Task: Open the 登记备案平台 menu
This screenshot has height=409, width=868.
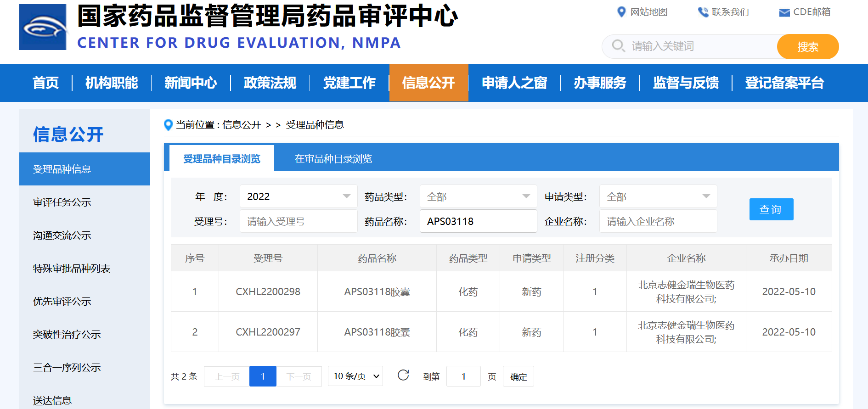Action: [784, 83]
